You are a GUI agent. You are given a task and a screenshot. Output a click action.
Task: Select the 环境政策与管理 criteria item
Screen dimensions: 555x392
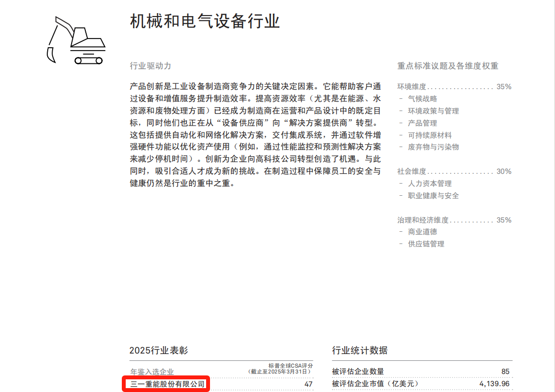(433, 111)
